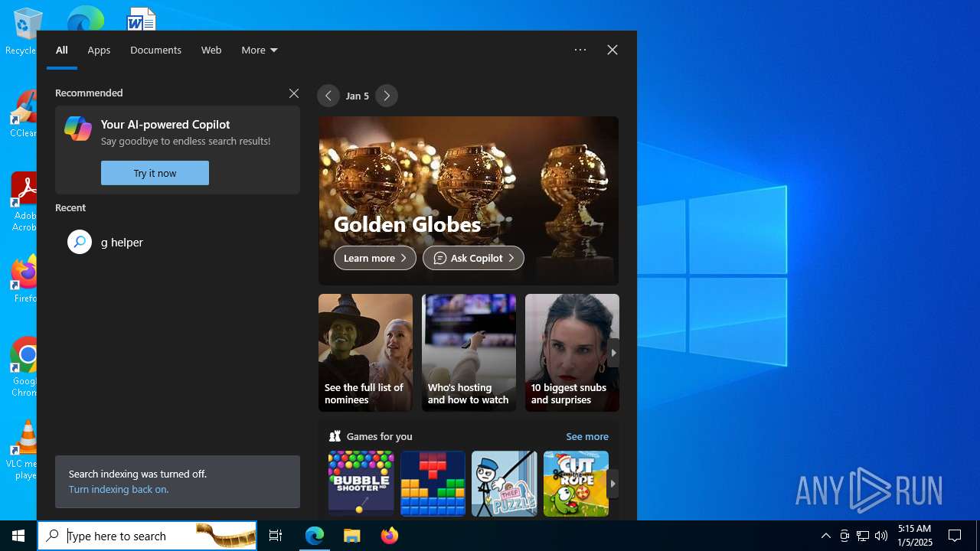Click the Jan 5 date label
This screenshot has height=551, width=980.
pos(358,96)
